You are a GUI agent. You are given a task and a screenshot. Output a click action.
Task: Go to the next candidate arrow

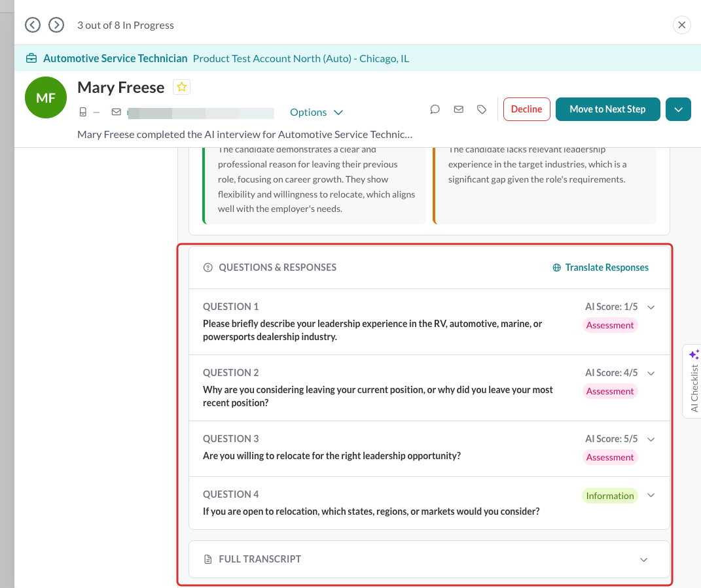(x=56, y=25)
